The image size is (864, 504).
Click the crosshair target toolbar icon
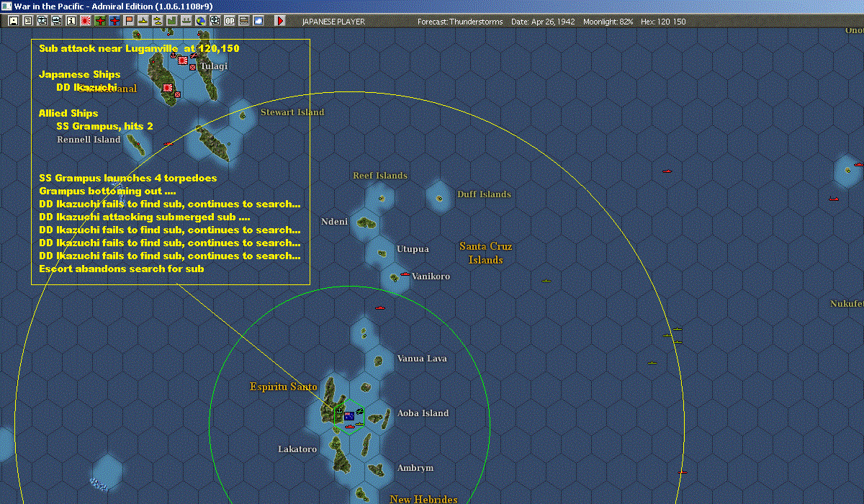[x=215, y=21]
